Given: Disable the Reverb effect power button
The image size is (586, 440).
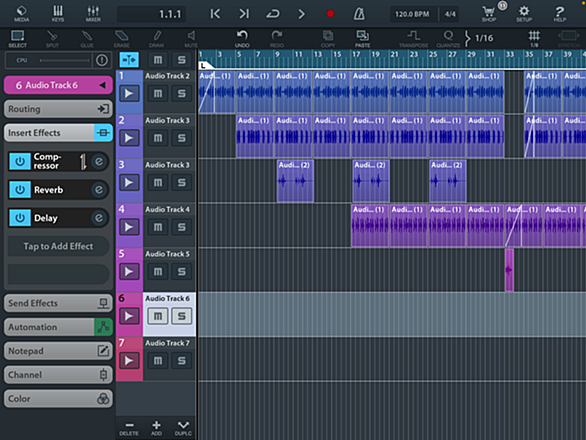Looking at the screenshot, I should (x=20, y=190).
